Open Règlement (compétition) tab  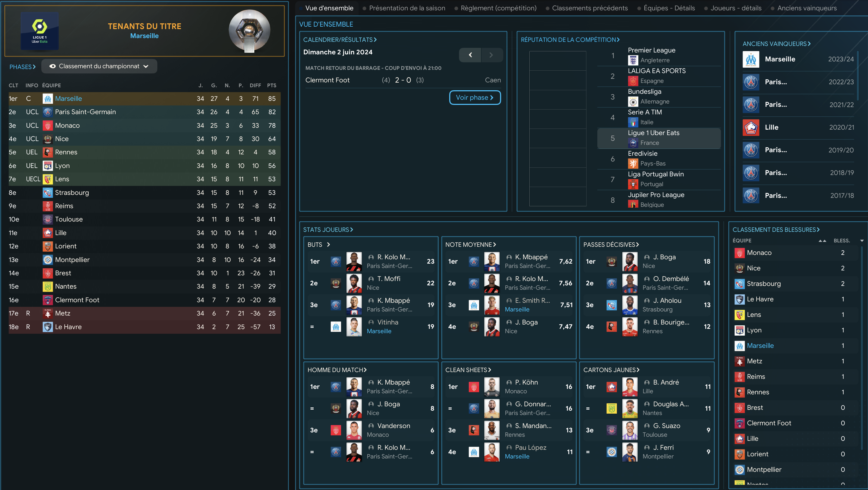click(x=498, y=8)
